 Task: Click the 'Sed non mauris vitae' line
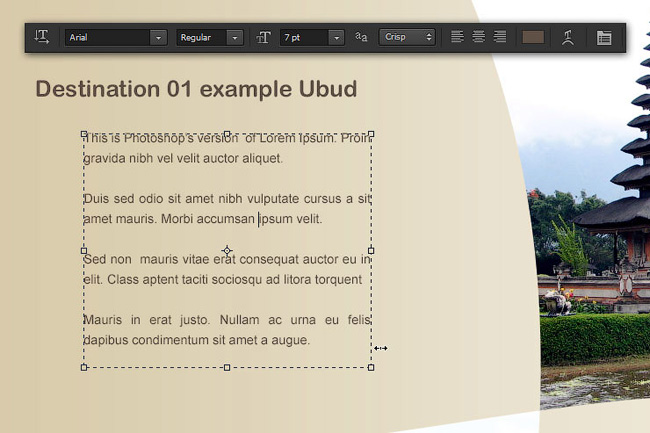[x=227, y=259]
